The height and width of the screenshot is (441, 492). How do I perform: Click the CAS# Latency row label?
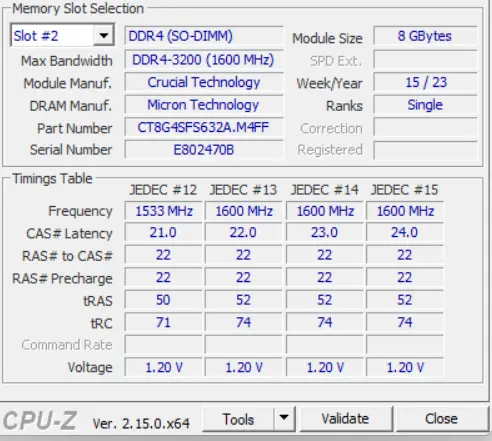click(x=69, y=234)
